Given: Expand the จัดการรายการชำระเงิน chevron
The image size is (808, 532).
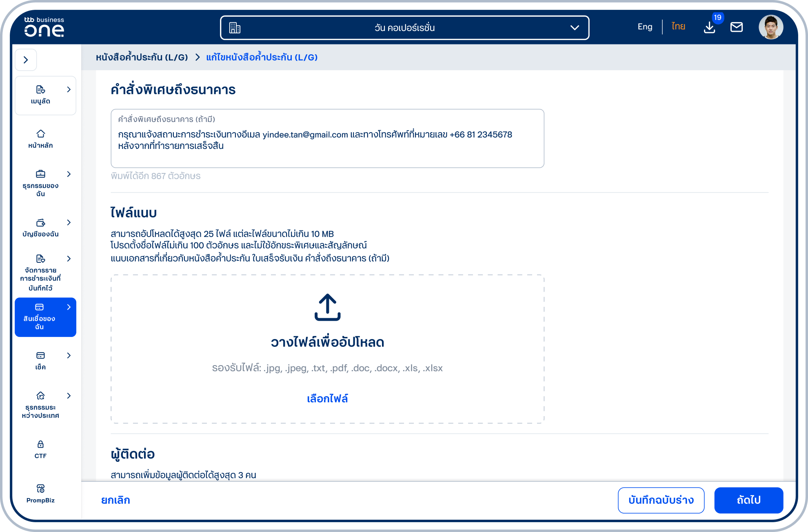Looking at the screenshot, I should (x=69, y=259).
